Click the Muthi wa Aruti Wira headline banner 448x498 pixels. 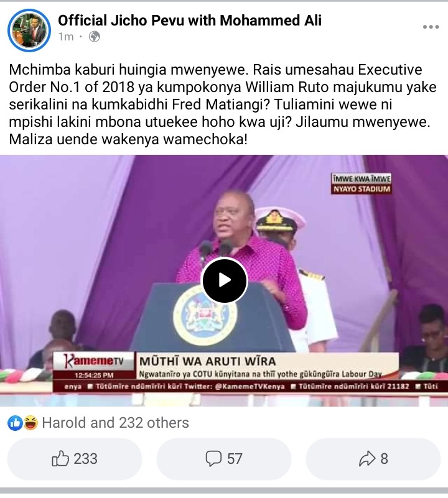(208, 361)
